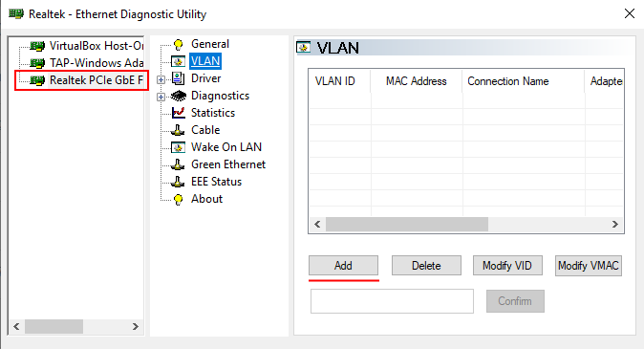
Task: Click the Driver document icon
Action: coord(178,78)
